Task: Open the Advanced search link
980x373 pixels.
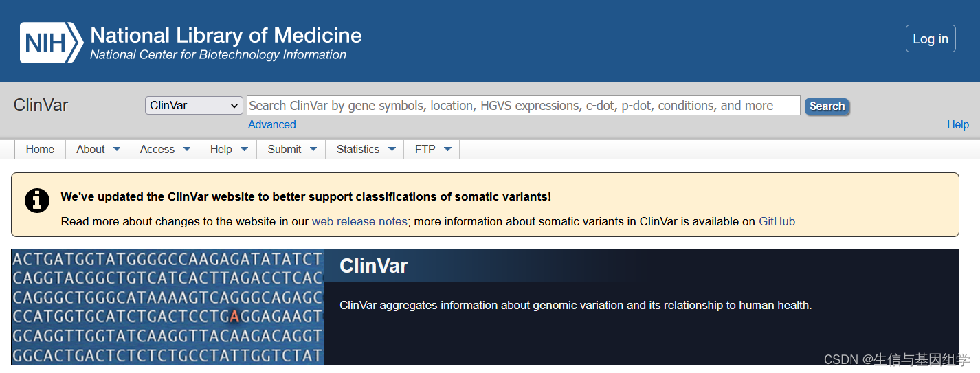Action: tap(272, 124)
